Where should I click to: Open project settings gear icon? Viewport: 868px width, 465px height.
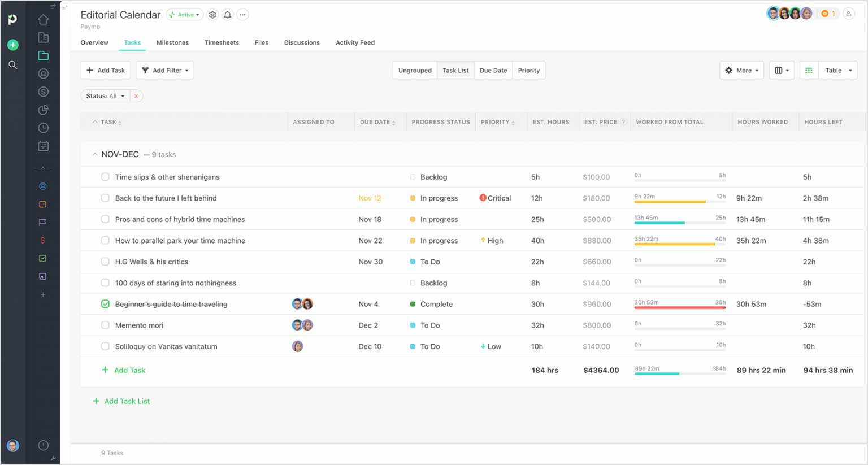[x=212, y=15]
